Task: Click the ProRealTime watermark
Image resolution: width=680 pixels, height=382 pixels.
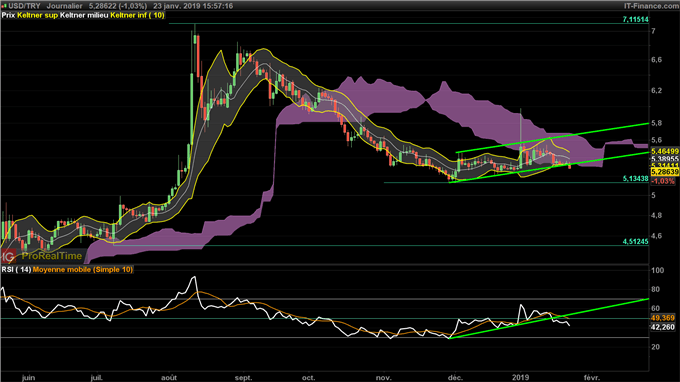Action: [51, 256]
